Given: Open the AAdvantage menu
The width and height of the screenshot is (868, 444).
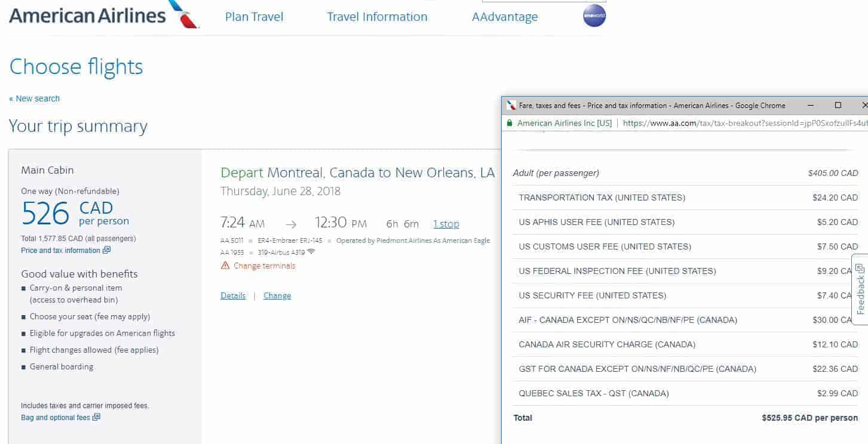Looking at the screenshot, I should pos(505,16).
